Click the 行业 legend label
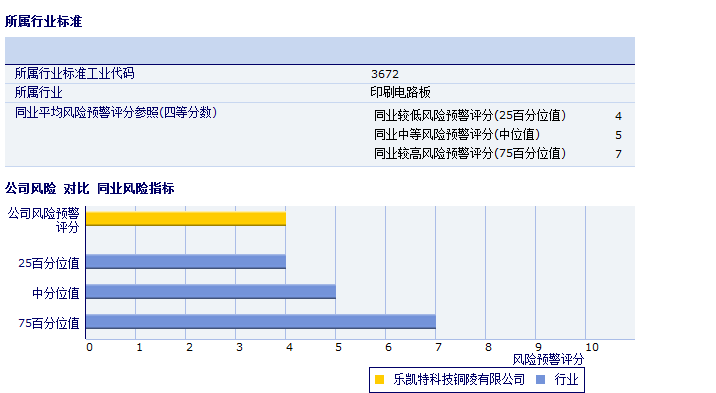716x393 pixels. (x=566, y=379)
